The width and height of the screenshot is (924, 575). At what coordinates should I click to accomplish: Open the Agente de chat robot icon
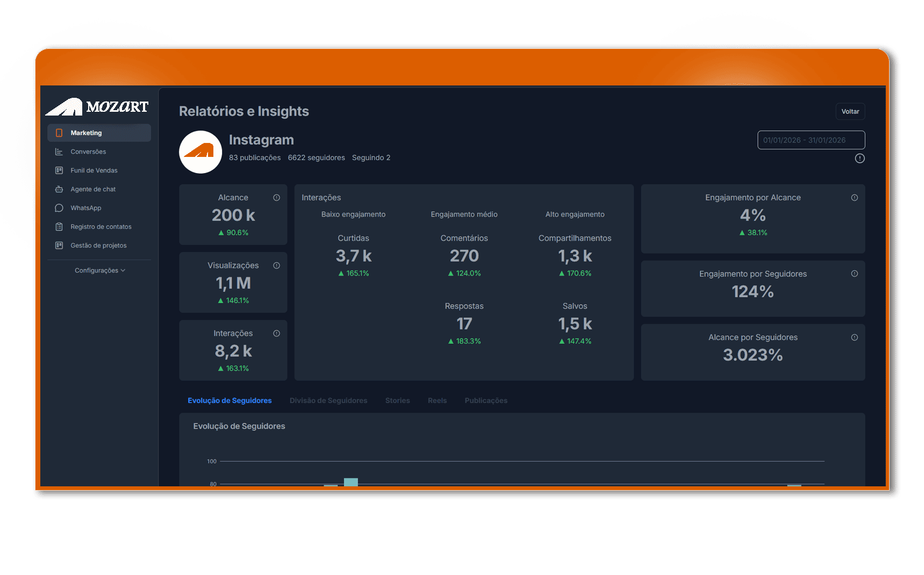59,189
